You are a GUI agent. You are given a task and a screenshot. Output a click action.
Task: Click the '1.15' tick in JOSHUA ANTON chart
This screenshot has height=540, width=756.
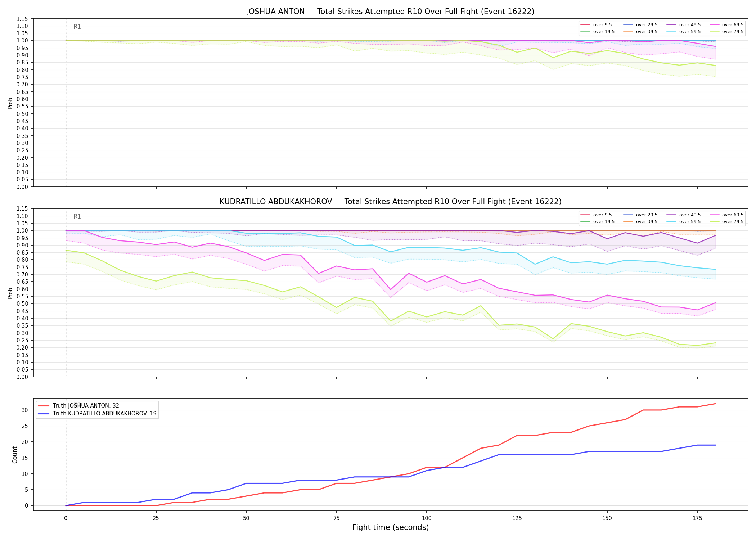tap(22, 19)
